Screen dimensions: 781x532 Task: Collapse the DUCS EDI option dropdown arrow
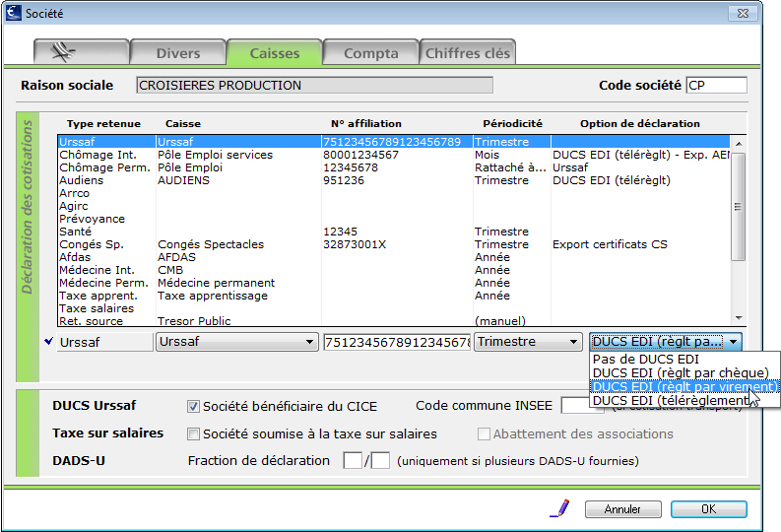click(733, 342)
